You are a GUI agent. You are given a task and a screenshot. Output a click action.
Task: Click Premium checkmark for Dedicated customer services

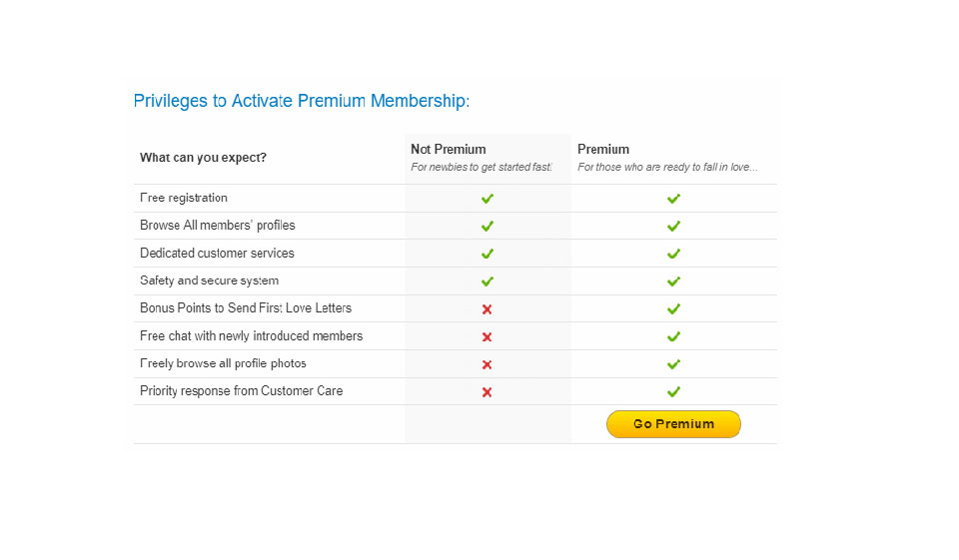(673, 254)
